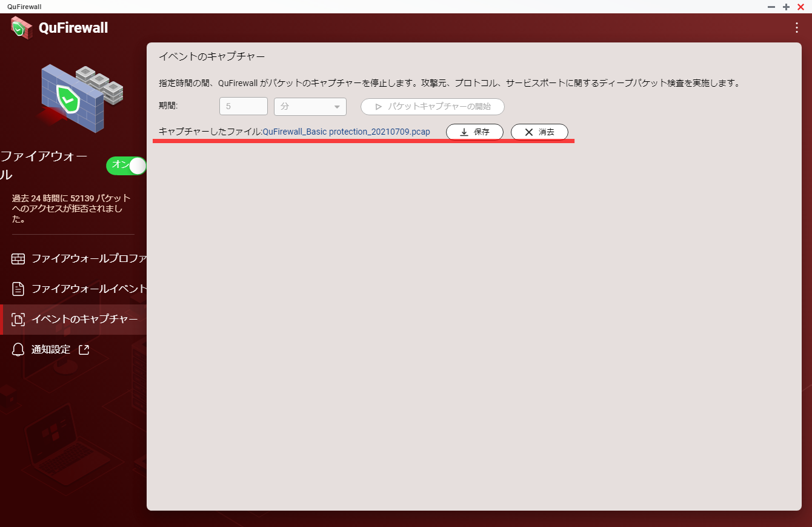Click the イベントのキャプチャー panel heading

click(x=211, y=56)
